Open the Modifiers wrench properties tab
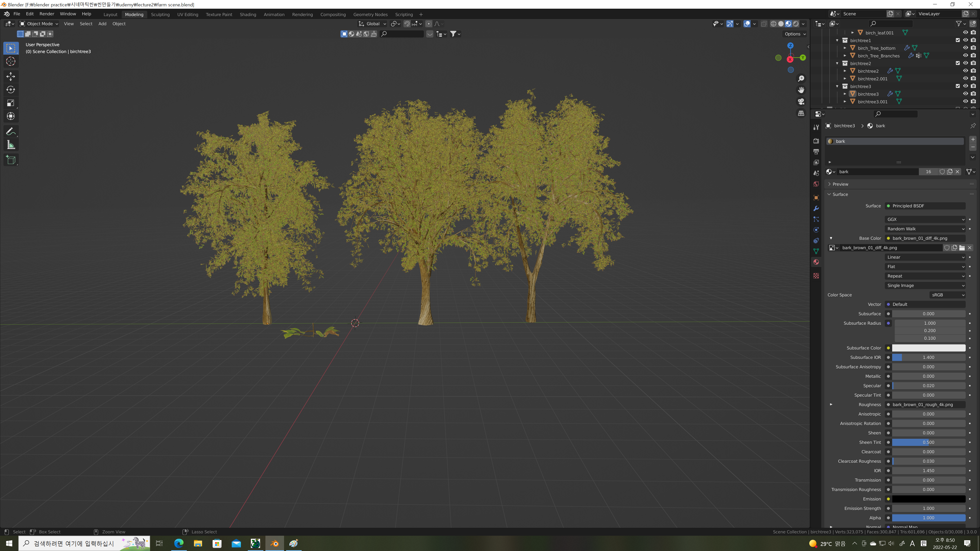The image size is (980, 551). click(816, 208)
